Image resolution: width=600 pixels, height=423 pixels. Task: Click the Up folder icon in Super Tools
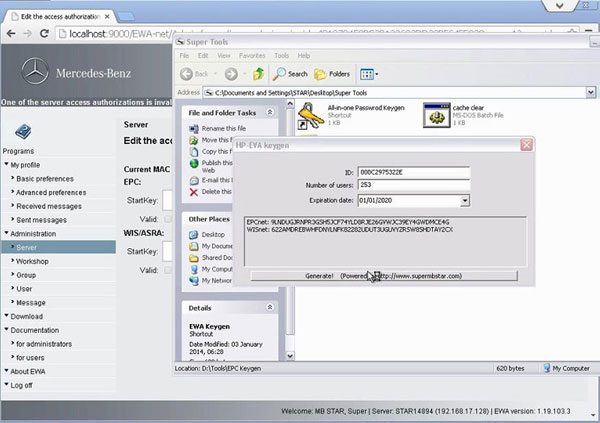(259, 73)
